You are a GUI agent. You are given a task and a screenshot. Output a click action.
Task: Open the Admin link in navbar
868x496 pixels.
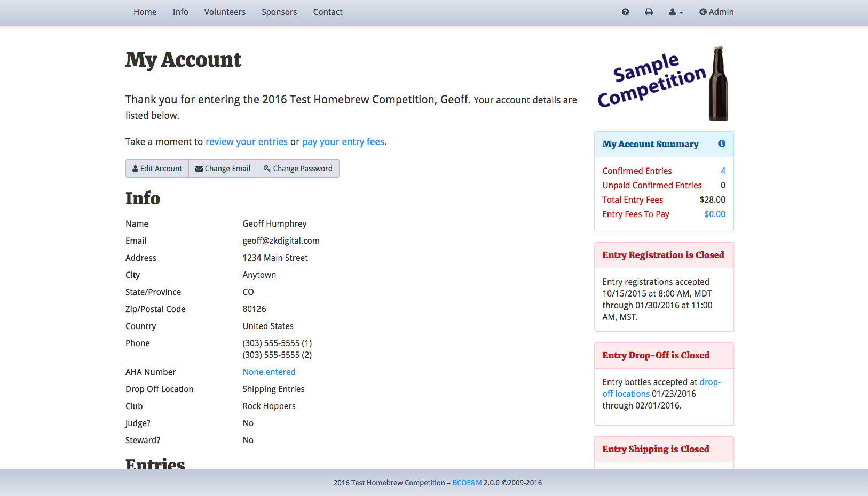716,12
